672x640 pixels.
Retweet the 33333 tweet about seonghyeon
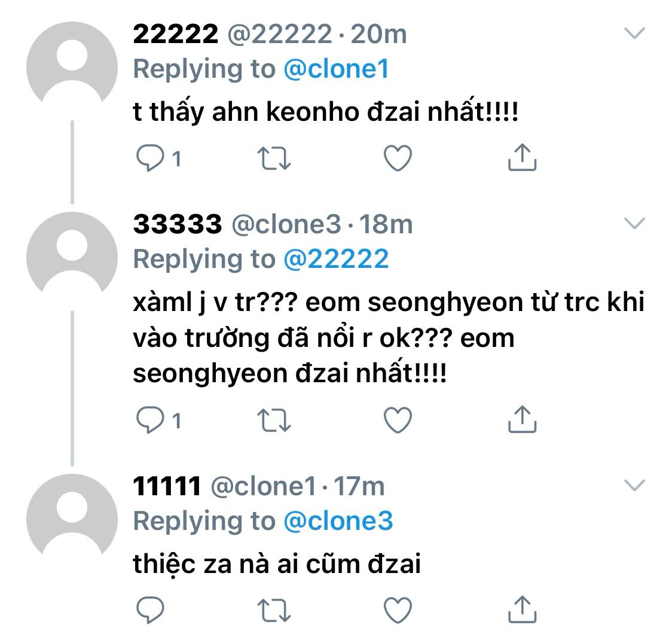[x=274, y=420]
